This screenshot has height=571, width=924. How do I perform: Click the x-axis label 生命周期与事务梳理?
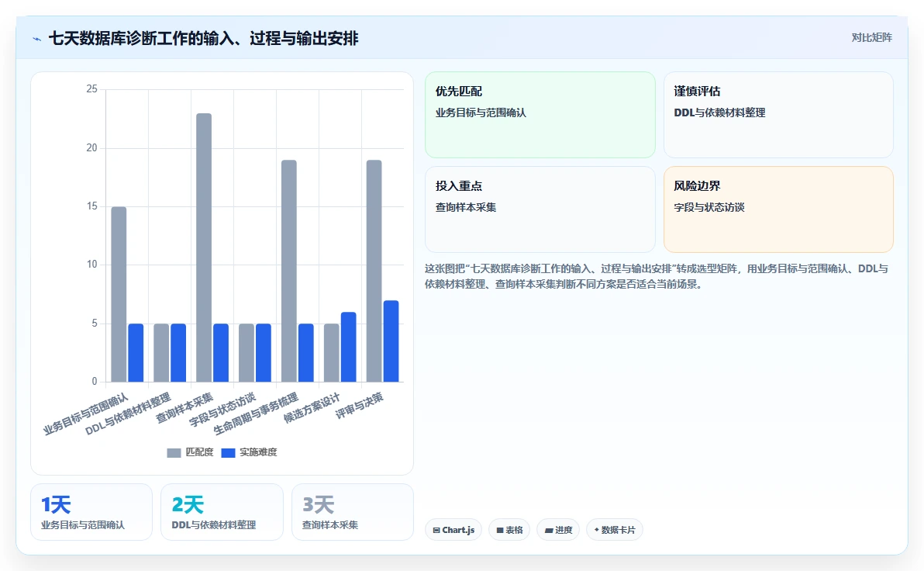tap(256, 414)
